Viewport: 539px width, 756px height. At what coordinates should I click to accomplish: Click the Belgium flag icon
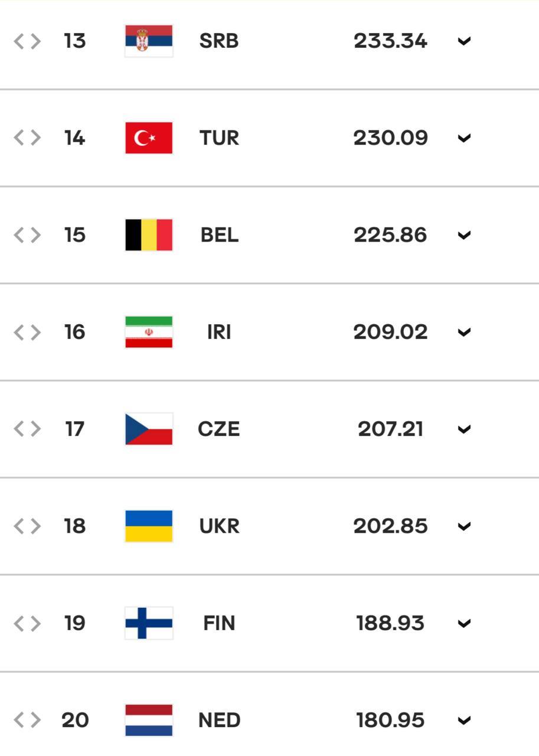pos(148,234)
